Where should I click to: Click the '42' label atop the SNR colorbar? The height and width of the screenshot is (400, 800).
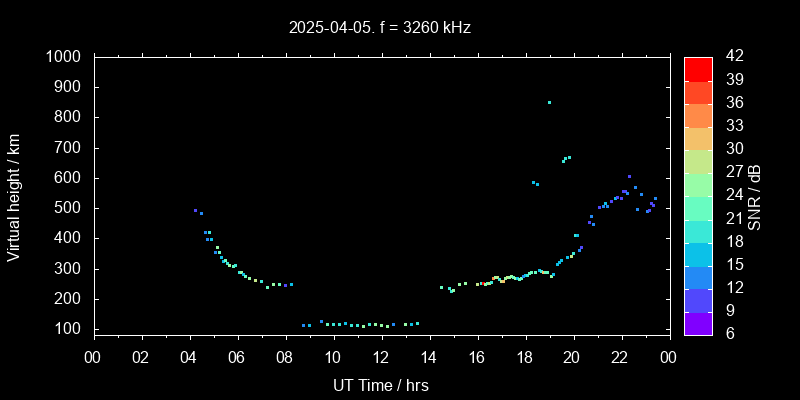[x=732, y=57]
